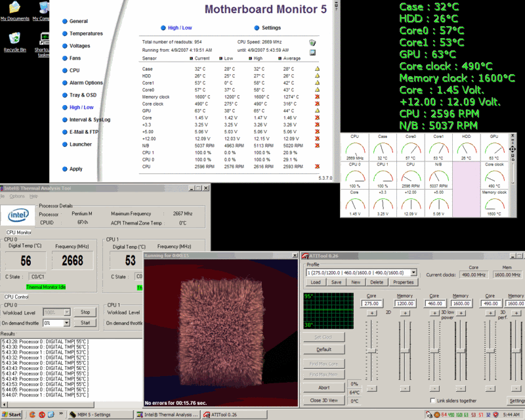Screen dimensions: 525x420
Task: Expand the quick launch chevron on the taskbar
Action: pos(61,414)
